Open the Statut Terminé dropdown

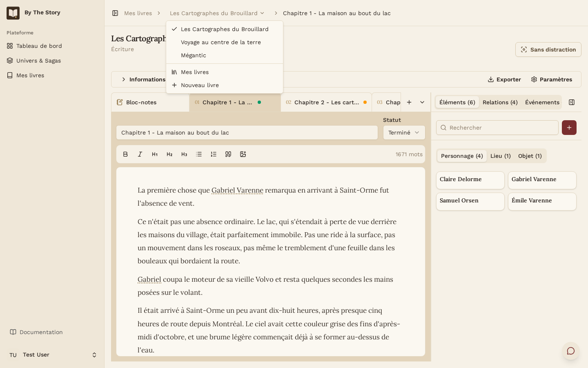click(x=404, y=132)
